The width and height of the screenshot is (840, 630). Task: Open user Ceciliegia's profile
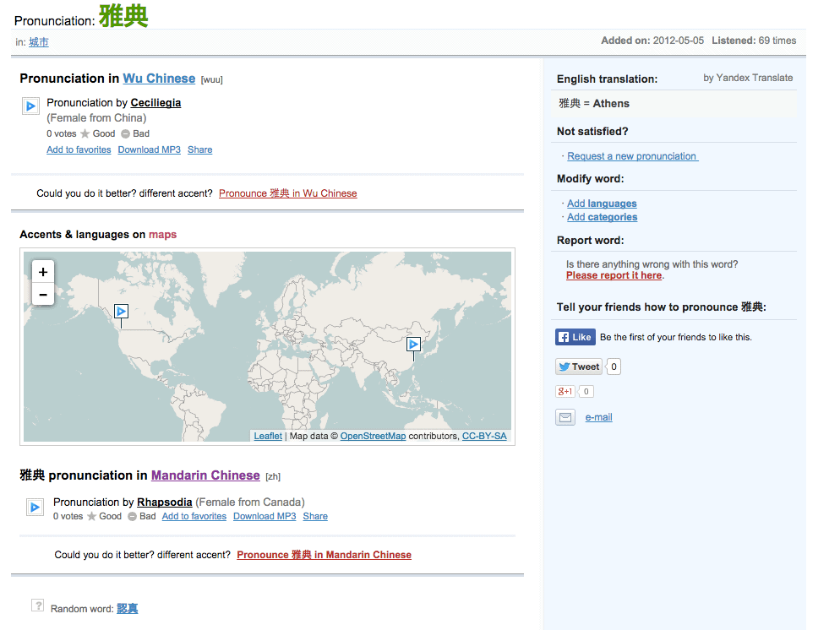[x=155, y=103]
